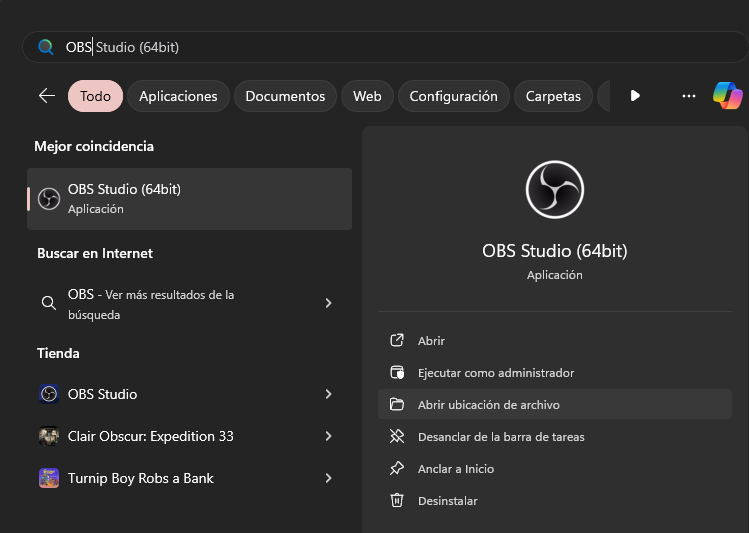Click the shield icon for run as administrator
749x533 pixels.
pyautogui.click(x=397, y=373)
